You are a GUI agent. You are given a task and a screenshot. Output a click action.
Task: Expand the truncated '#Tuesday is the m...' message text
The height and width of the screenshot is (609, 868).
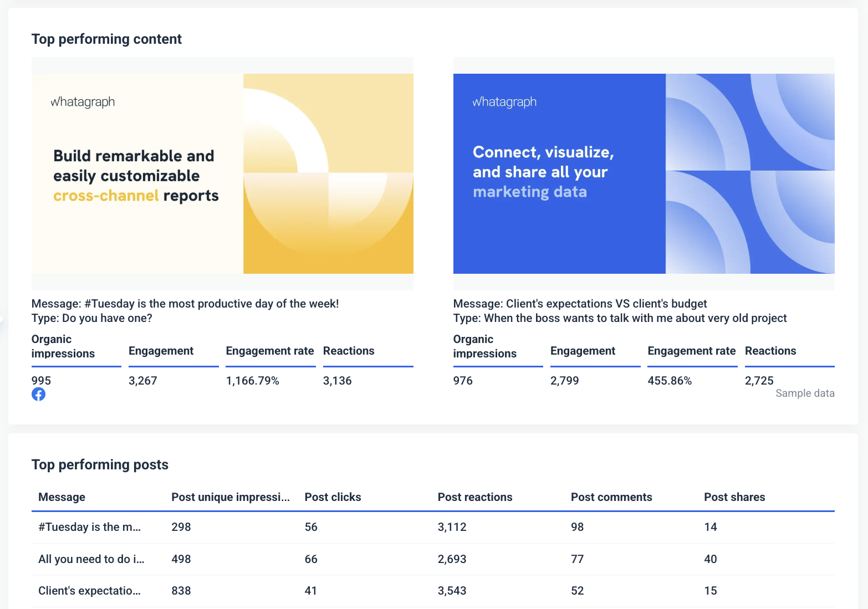coord(90,527)
